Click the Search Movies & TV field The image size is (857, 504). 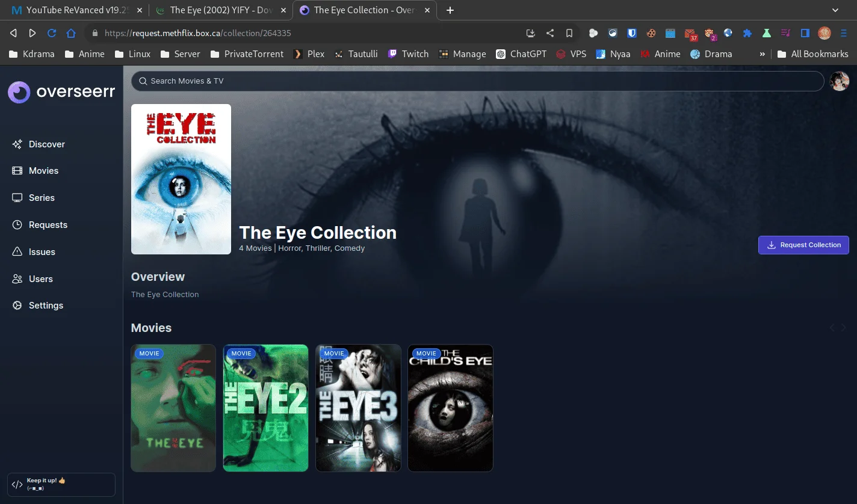click(x=477, y=81)
